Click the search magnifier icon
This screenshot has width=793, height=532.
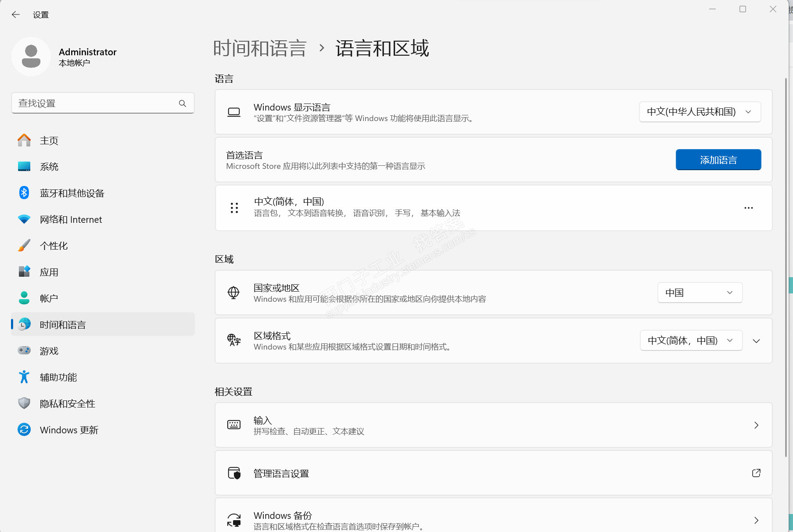pyautogui.click(x=183, y=103)
